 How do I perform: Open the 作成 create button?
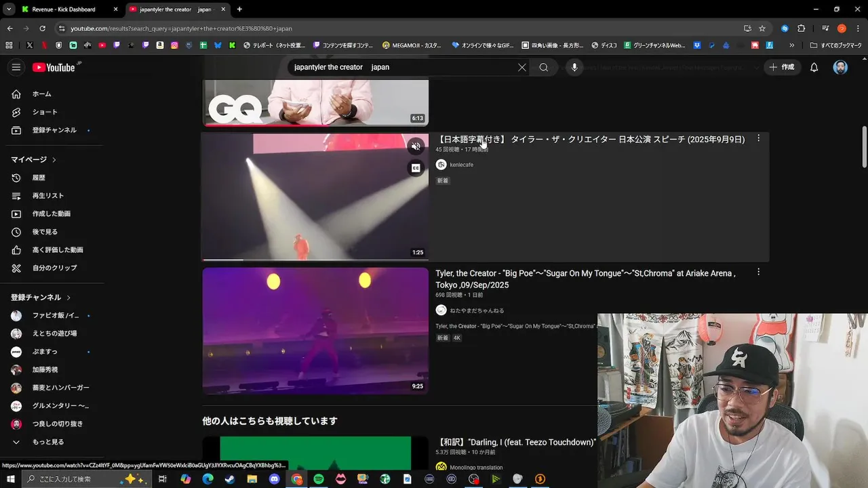click(781, 67)
